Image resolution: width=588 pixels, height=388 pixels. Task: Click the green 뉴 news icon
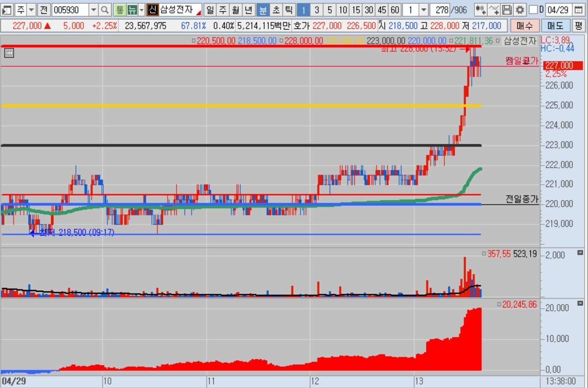point(132,10)
